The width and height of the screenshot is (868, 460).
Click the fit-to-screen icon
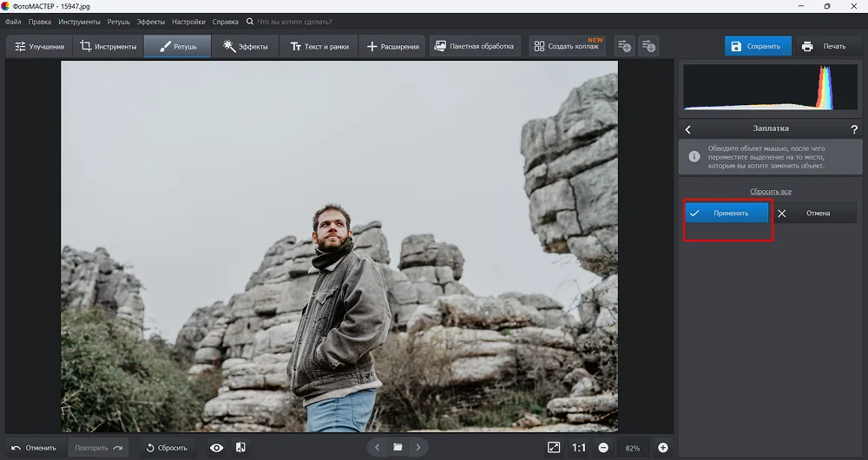(x=554, y=447)
